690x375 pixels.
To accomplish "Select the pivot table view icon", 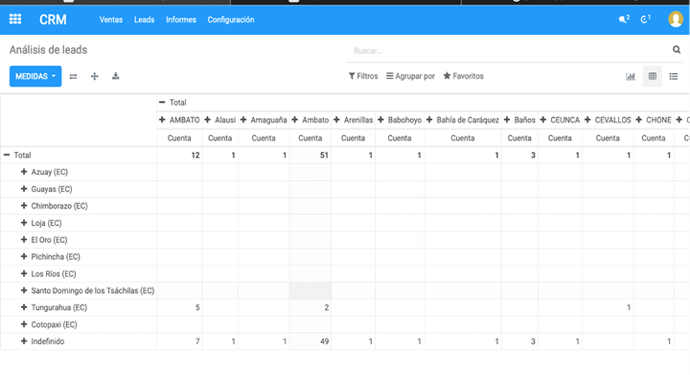I will (652, 77).
